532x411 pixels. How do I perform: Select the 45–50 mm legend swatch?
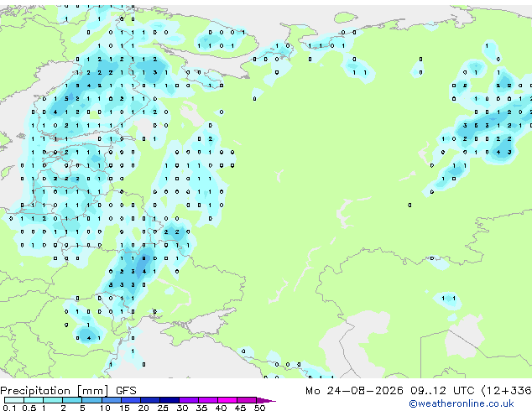(x=247, y=400)
